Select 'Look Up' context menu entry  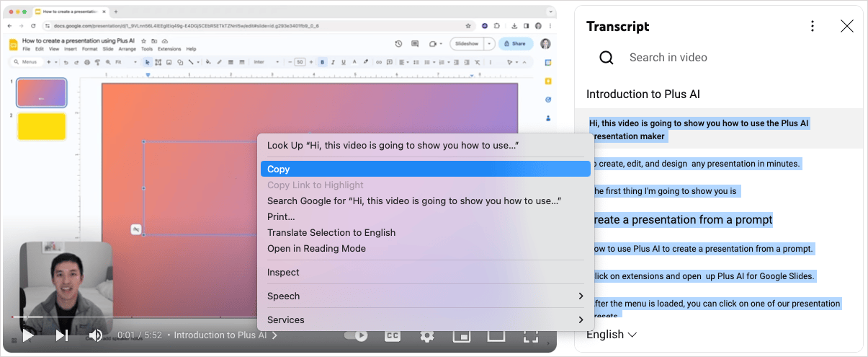(x=425, y=145)
